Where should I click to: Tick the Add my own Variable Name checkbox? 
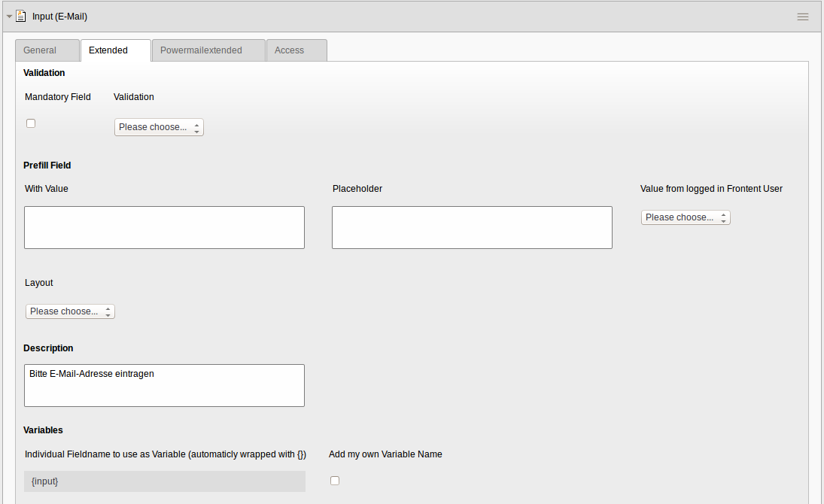point(335,481)
